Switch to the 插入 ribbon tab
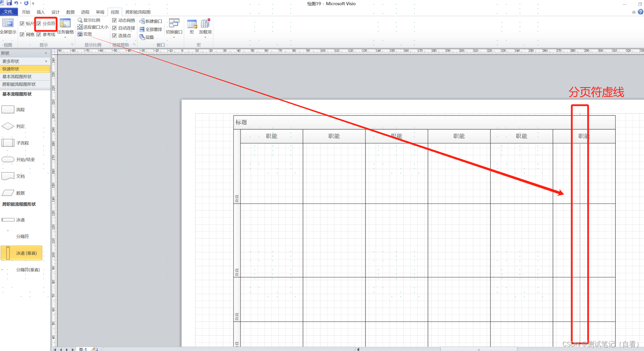This screenshot has width=644, height=351. pos(41,12)
